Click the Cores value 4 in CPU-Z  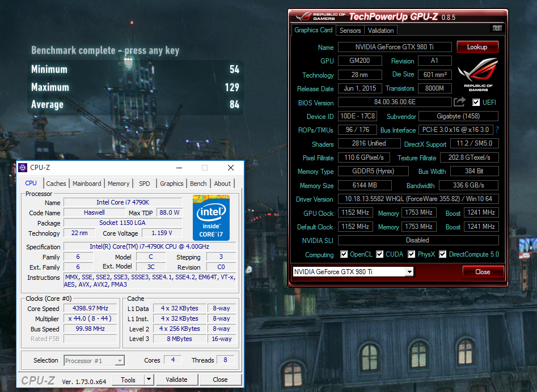tap(173, 360)
